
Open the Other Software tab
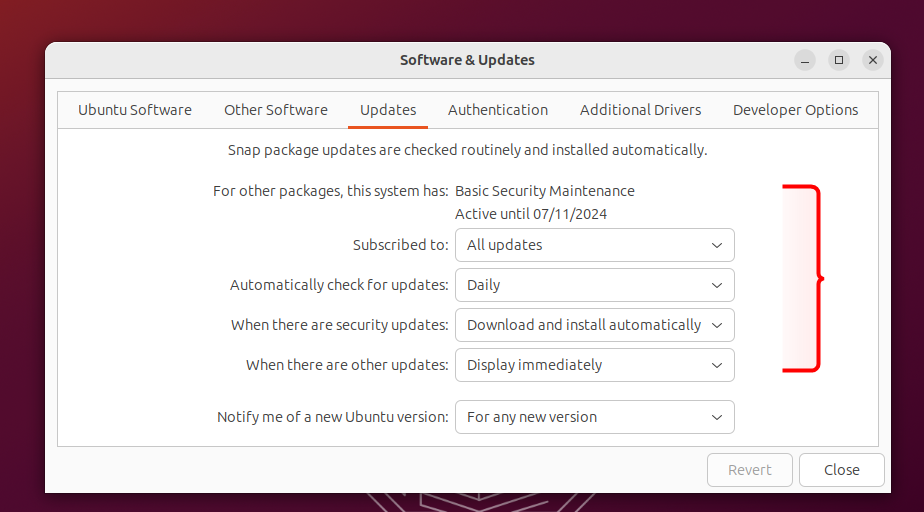[x=276, y=110]
